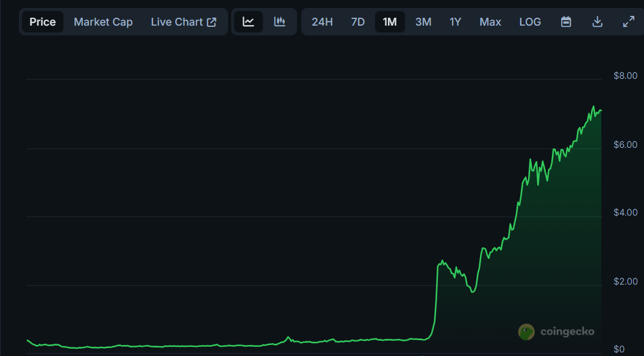The image size is (644, 356).
Task: Select the 7D time range
Action: click(x=358, y=22)
